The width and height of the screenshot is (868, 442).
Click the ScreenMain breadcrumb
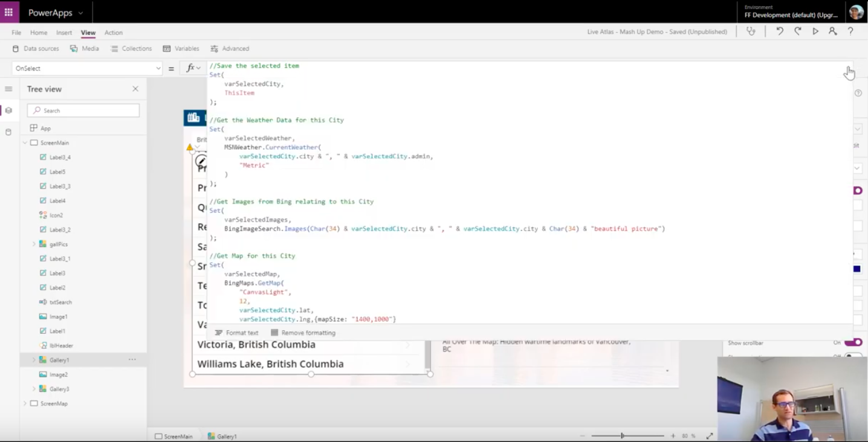[173, 436]
